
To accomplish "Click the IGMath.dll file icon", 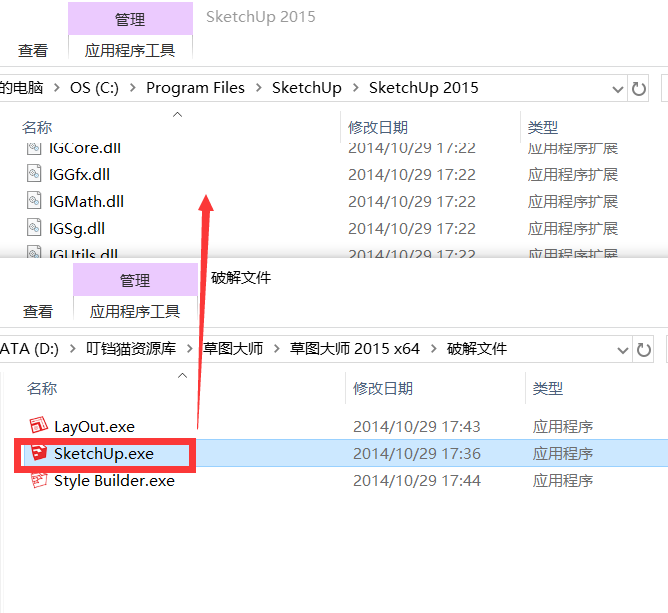I will [34, 201].
